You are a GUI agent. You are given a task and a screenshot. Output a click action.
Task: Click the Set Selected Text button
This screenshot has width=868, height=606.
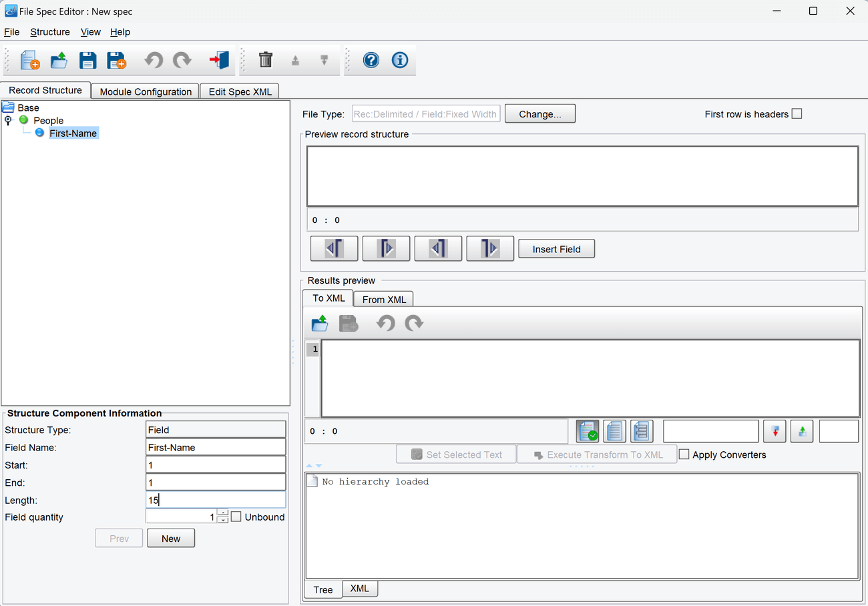point(456,454)
